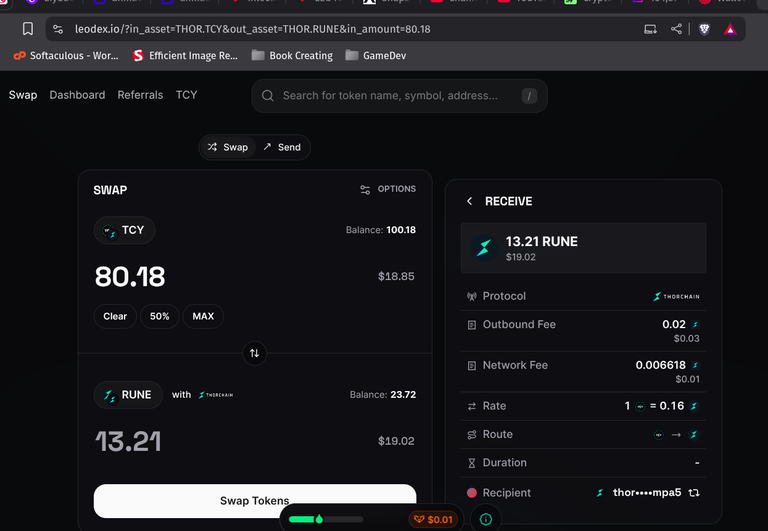This screenshot has height=531, width=768.
Task: Click the red Recipient status dot
Action: [472, 493]
